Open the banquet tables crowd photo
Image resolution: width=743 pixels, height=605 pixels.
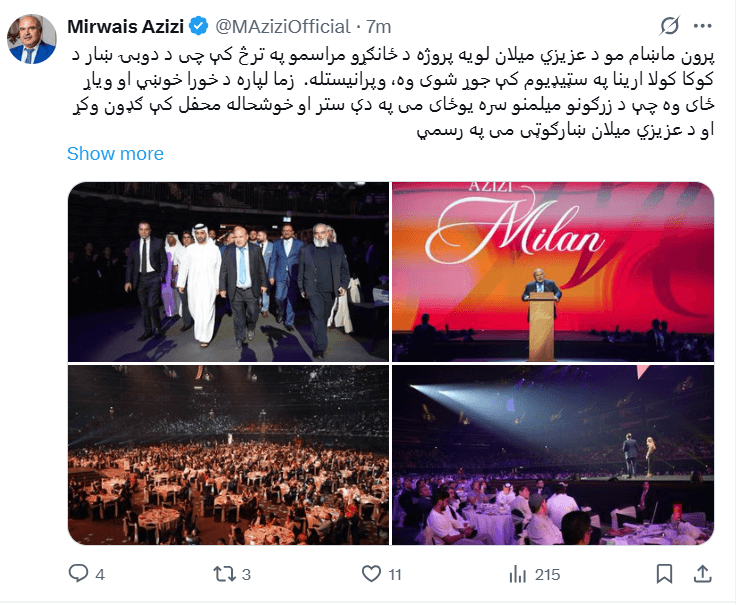[228, 455]
